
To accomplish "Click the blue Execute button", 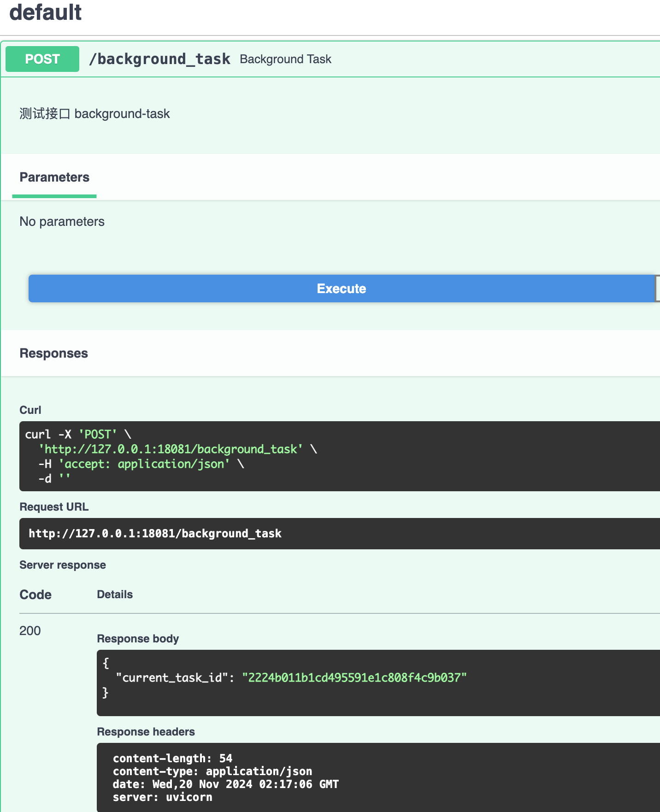I will click(x=342, y=288).
